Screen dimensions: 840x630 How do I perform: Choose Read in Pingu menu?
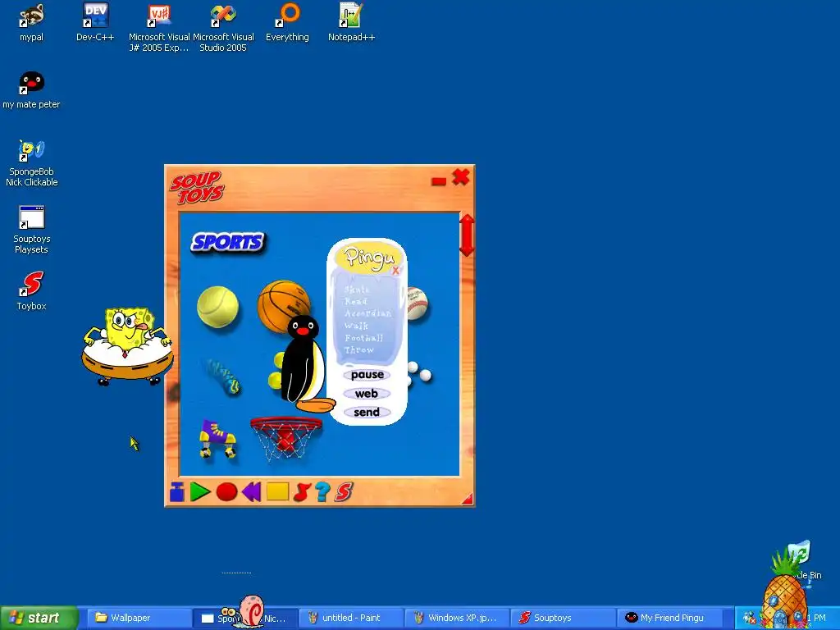(x=356, y=302)
